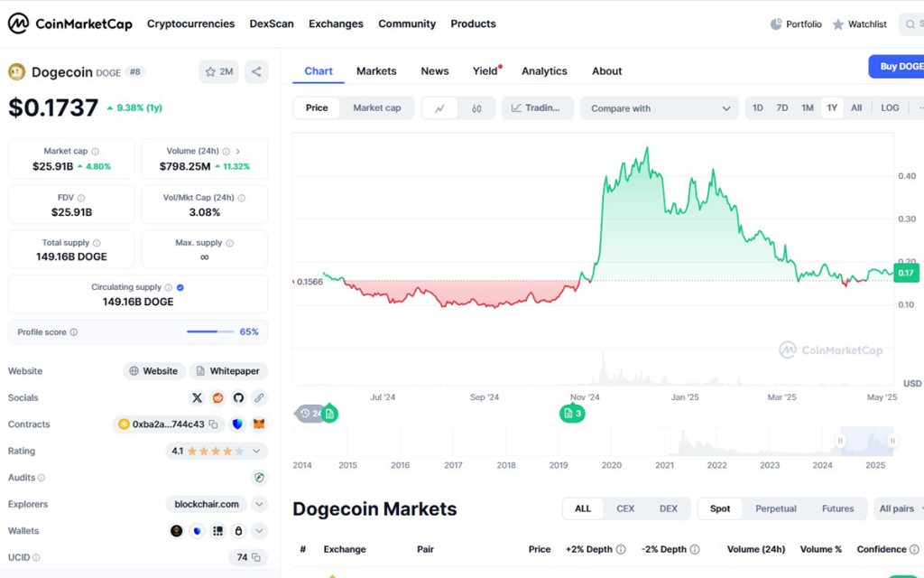Switch chart to line view
This screenshot has height=578, width=924.
pos(440,108)
